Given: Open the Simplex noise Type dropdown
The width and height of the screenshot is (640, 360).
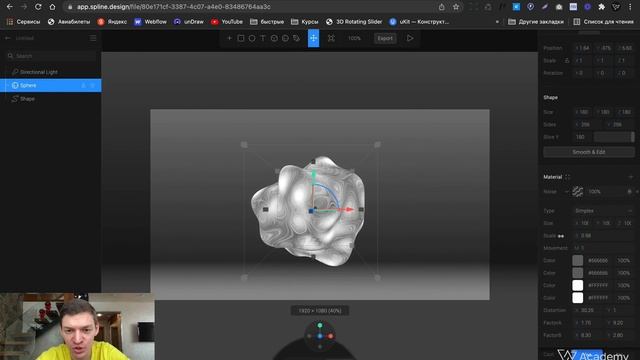Looking at the screenshot, I should (x=603, y=211).
